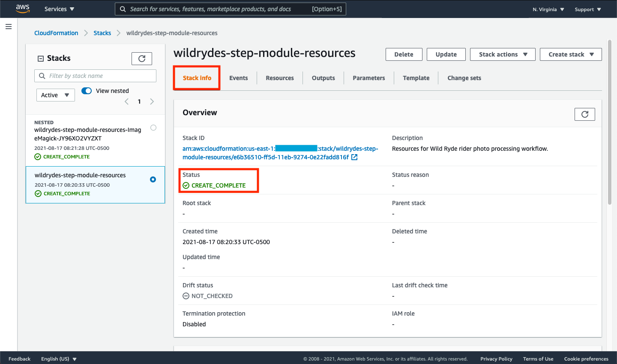Click the Feedback link

click(19, 359)
